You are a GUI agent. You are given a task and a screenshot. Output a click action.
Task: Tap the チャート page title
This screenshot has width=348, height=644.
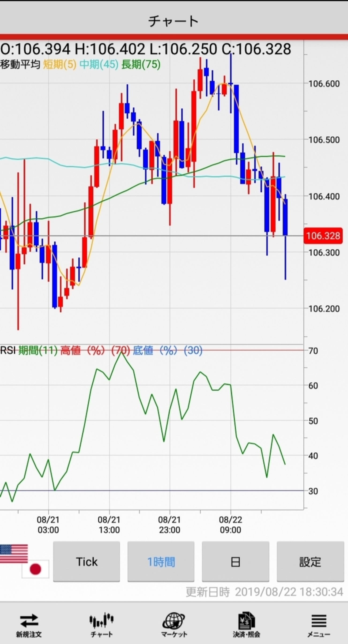coord(173,21)
